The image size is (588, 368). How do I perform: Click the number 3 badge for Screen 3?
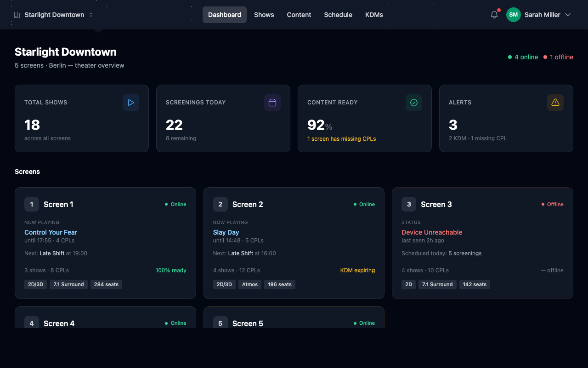pos(409,204)
